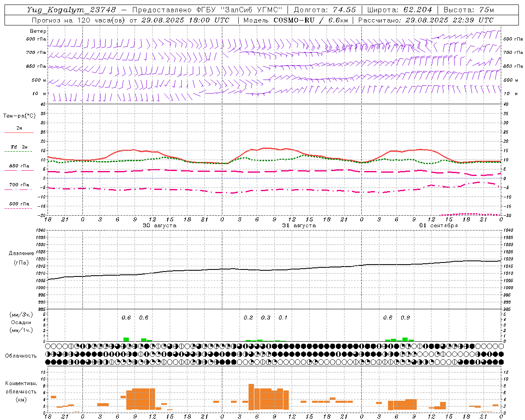
Task: Click the 'Давление' pressure label
Action: point(21,253)
